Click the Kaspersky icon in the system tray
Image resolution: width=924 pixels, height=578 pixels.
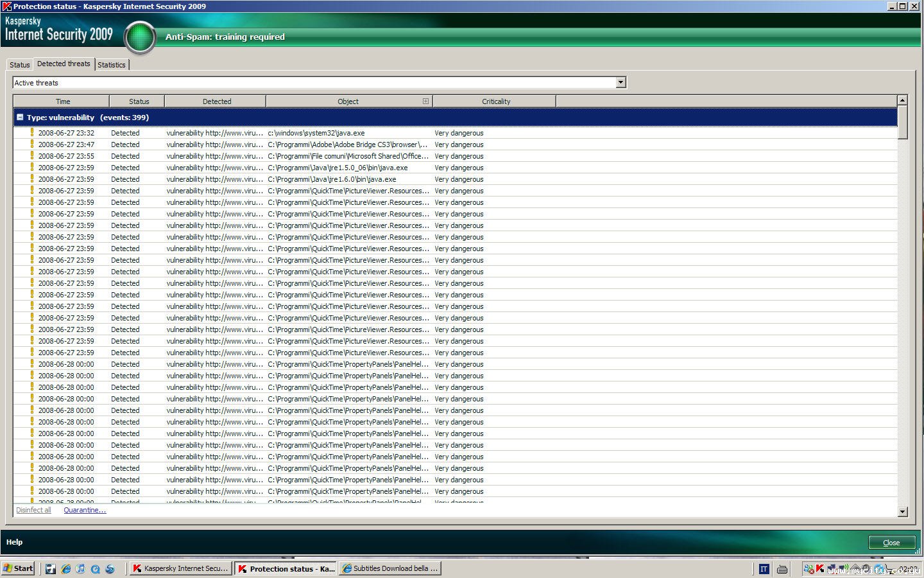pos(819,569)
